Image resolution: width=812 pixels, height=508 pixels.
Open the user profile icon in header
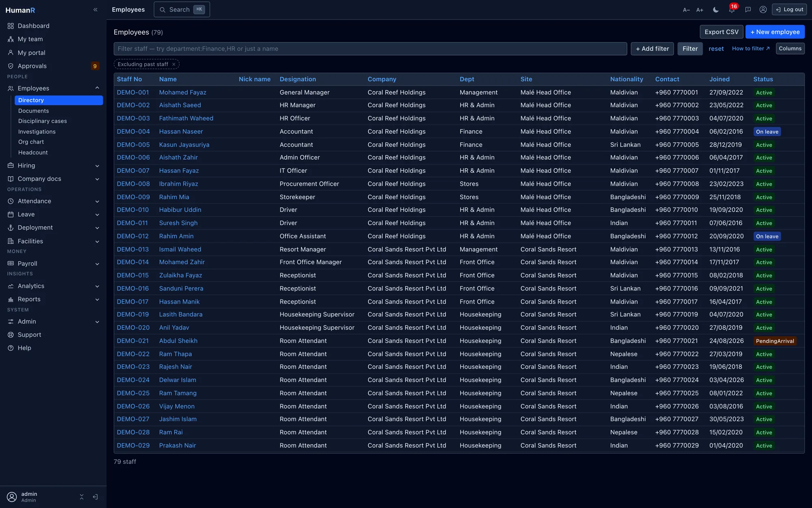(x=763, y=10)
